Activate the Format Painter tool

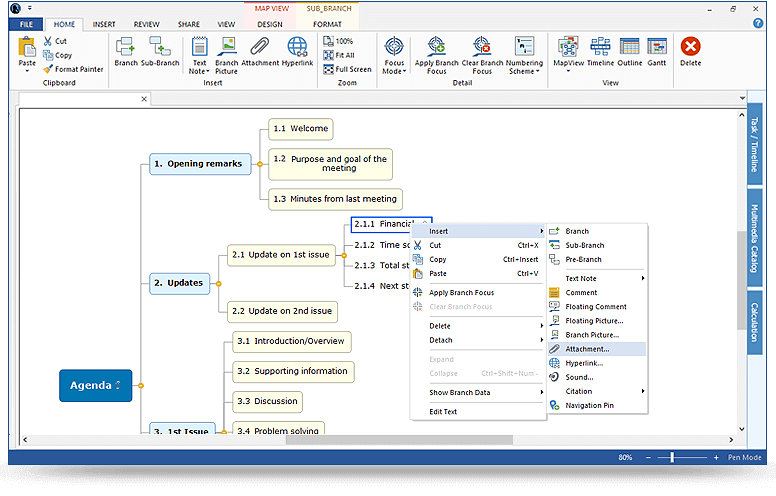[x=74, y=69]
